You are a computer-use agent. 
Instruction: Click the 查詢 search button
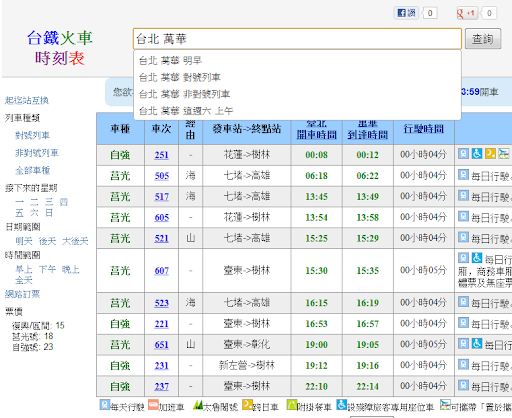483,39
